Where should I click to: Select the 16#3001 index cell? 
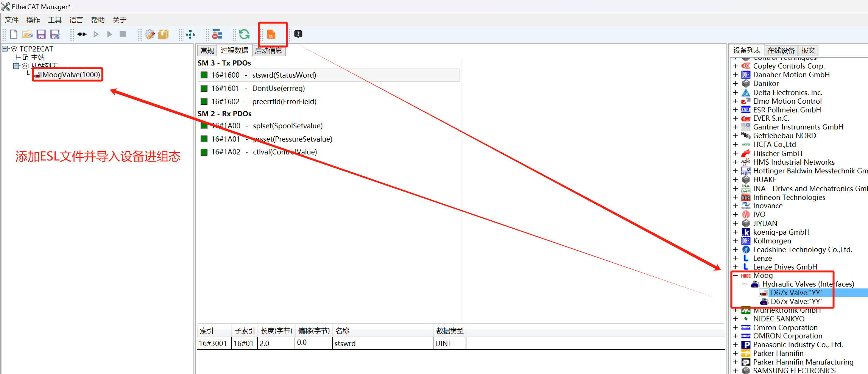(214, 343)
